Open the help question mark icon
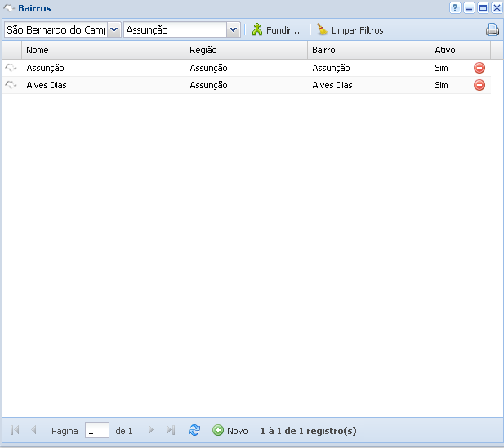Viewport: 504px width, 448px height. pyautogui.click(x=455, y=8)
